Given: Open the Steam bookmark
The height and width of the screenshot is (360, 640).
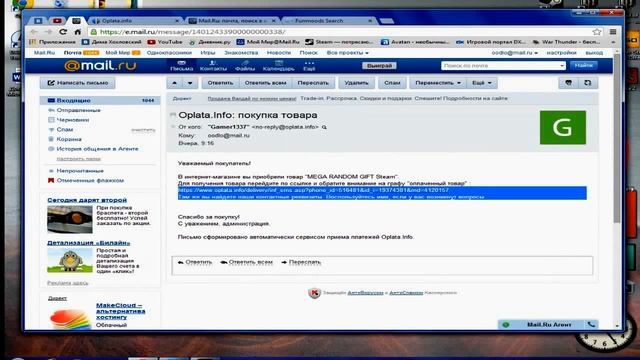Looking at the screenshot, I should click(x=340, y=42).
